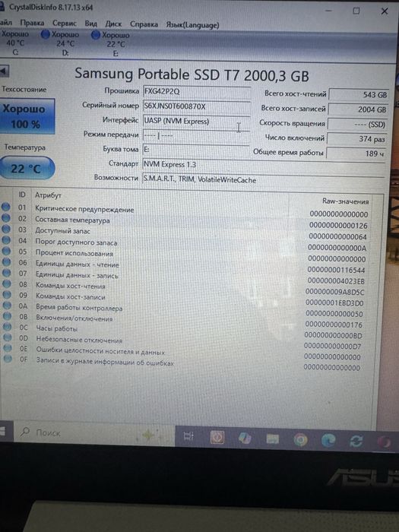Click the Atрибут column header
399x532 pixels.
(x=48, y=195)
